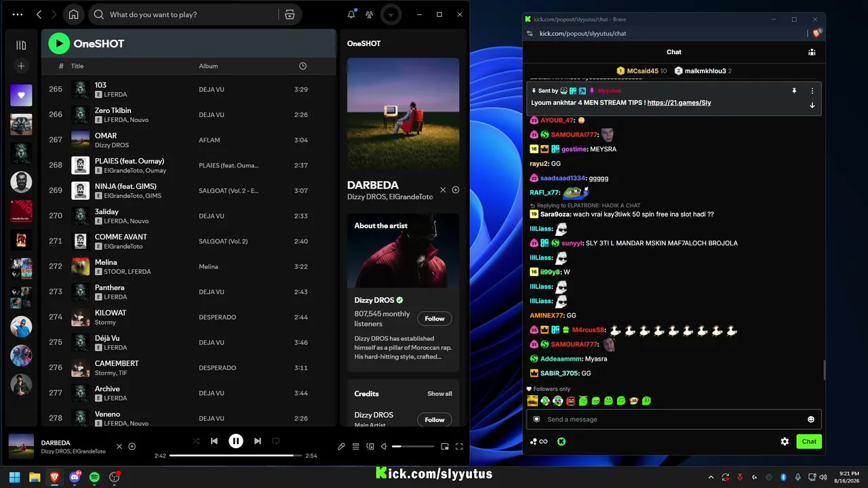Select track CAMEMBERT
The image size is (868, 488).
[189, 367]
